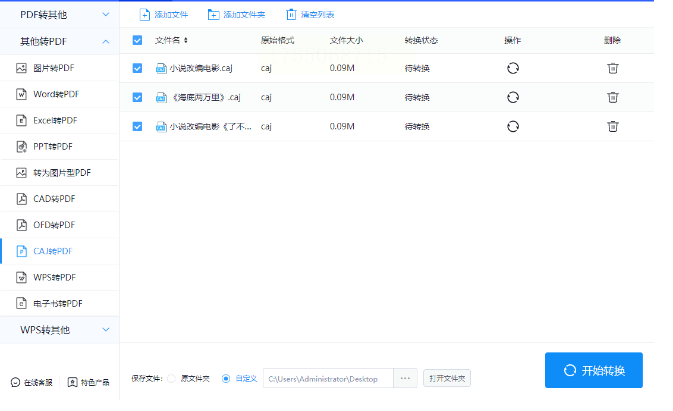
Task: Click convert icon for 小说改编电影《了不... row
Action: pyautogui.click(x=513, y=127)
